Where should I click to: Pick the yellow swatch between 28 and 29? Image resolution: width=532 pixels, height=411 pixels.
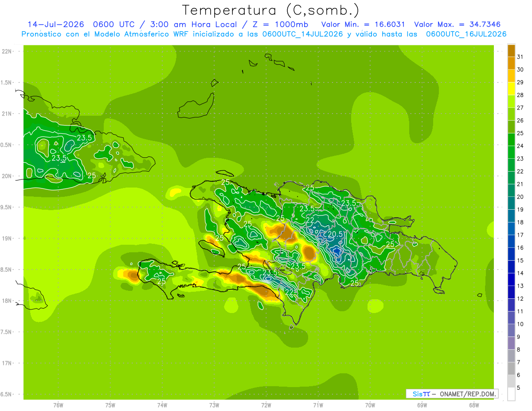511,89
